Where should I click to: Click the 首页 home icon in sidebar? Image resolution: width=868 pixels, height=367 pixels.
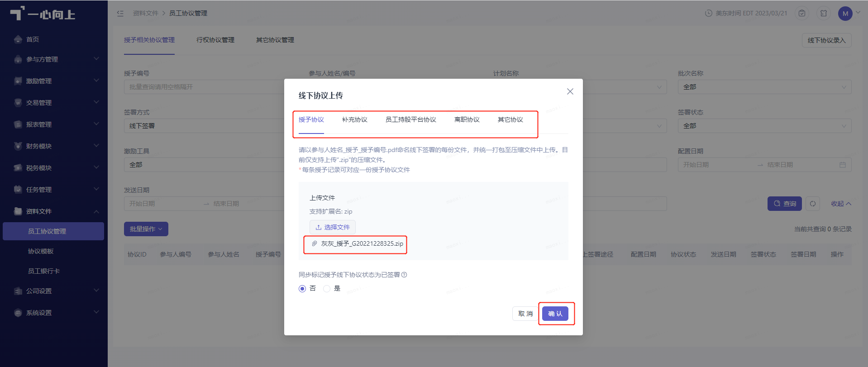[18, 39]
